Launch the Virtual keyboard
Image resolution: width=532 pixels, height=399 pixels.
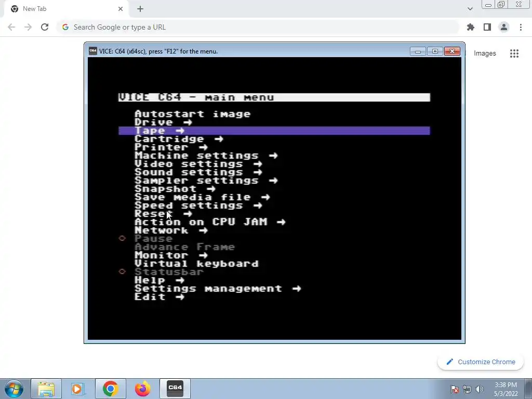coord(196,263)
